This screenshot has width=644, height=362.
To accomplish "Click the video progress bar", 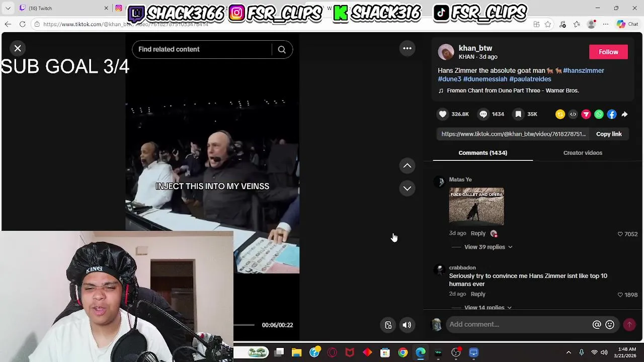I will [245, 325].
